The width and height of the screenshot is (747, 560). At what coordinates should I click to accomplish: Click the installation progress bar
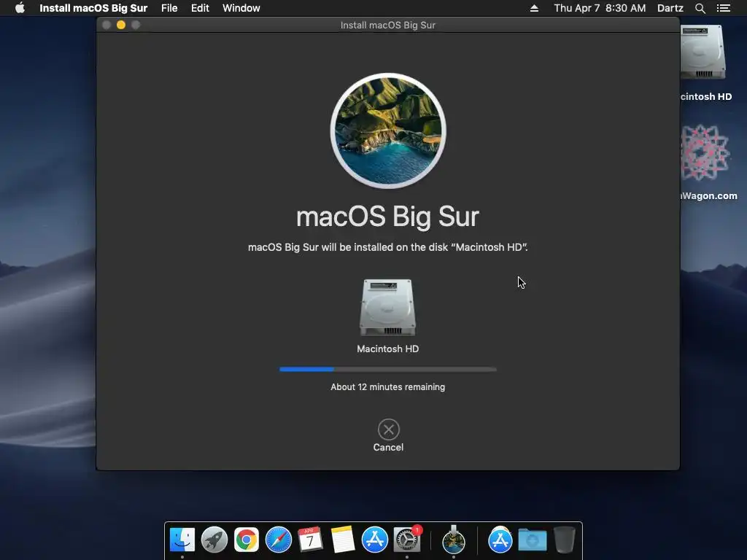388,369
